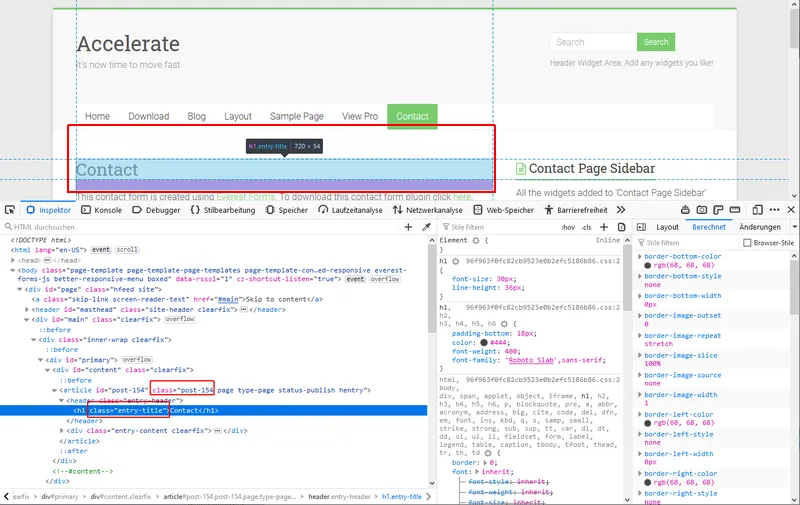Expand border-bottom-color computed property
Viewport: 800px width, 505px height.
[x=640, y=257]
